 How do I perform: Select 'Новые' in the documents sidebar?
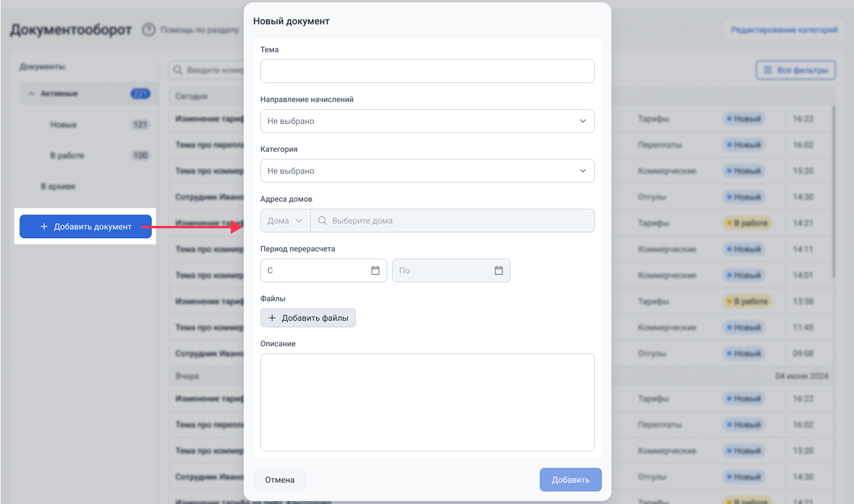pos(63,125)
